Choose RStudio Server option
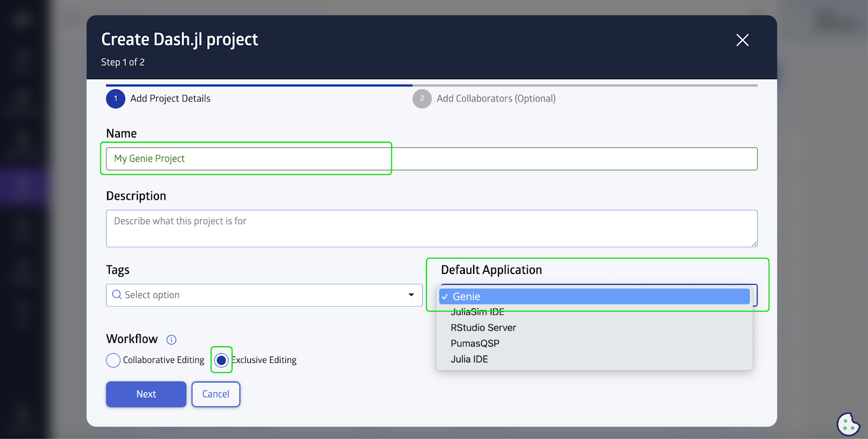The height and width of the screenshot is (439, 868). coord(594,328)
